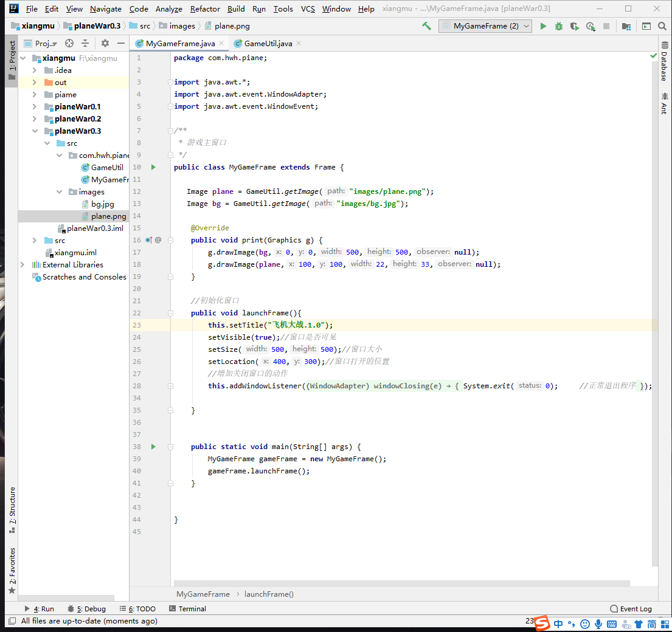Toggle the 1: Project side tab

(x=12, y=60)
